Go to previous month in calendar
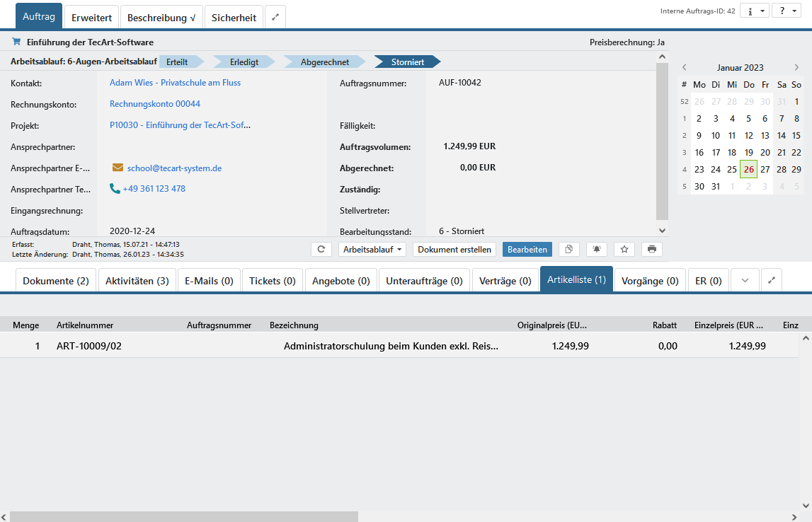The height and width of the screenshot is (522, 812). click(x=685, y=68)
